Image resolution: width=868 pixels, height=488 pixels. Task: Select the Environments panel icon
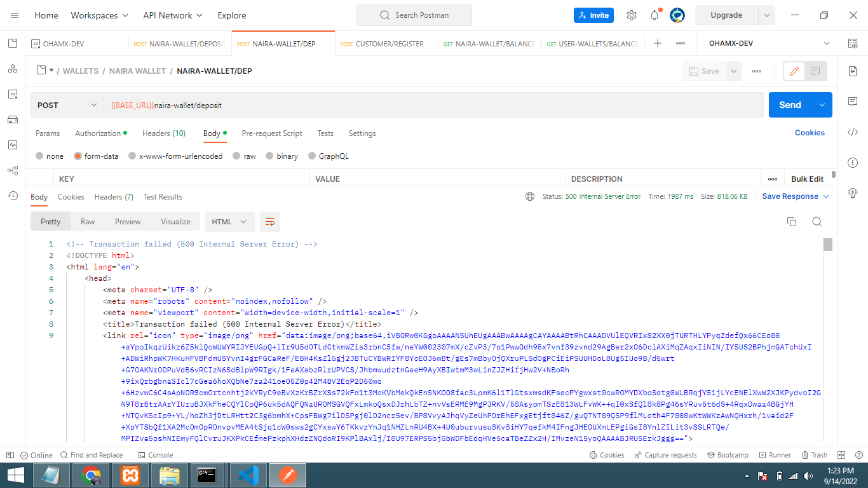tap(13, 94)
